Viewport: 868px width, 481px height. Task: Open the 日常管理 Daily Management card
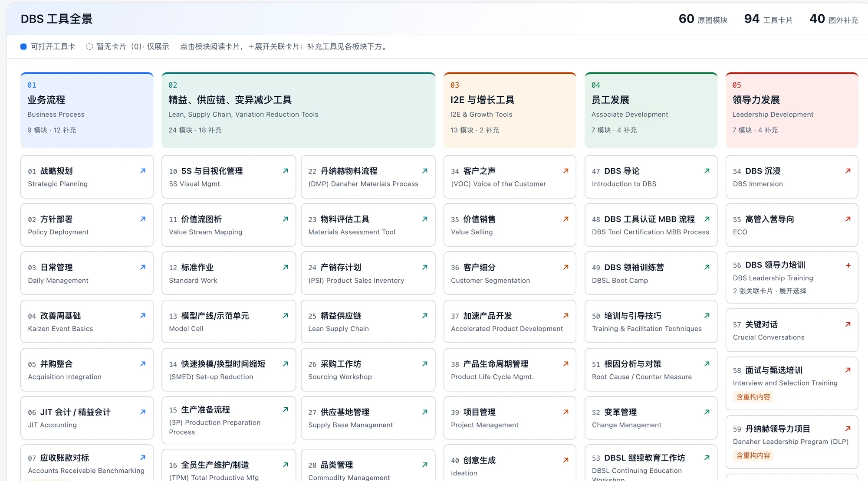(87, 273)
